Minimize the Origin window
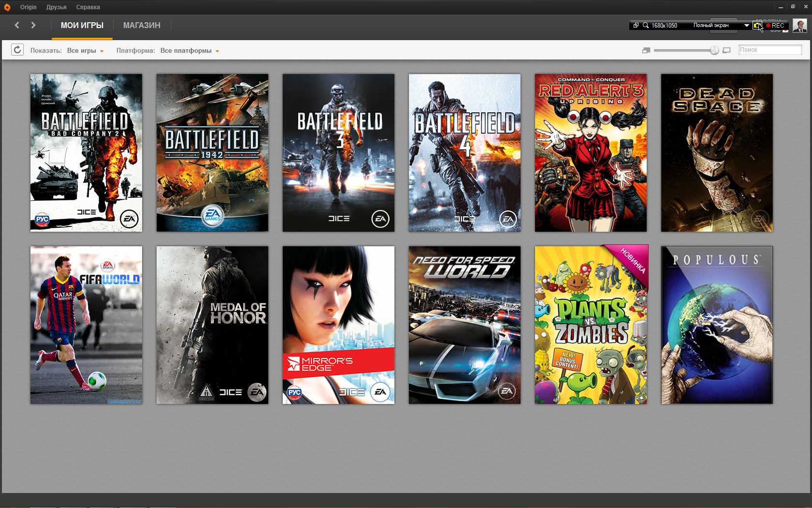 tap(781, 7)
